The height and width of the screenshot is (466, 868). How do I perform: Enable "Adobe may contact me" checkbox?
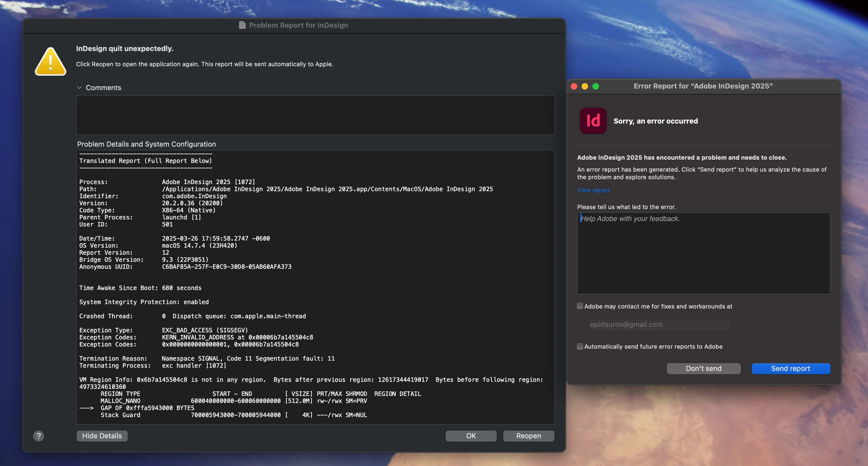tap(580, 306)
